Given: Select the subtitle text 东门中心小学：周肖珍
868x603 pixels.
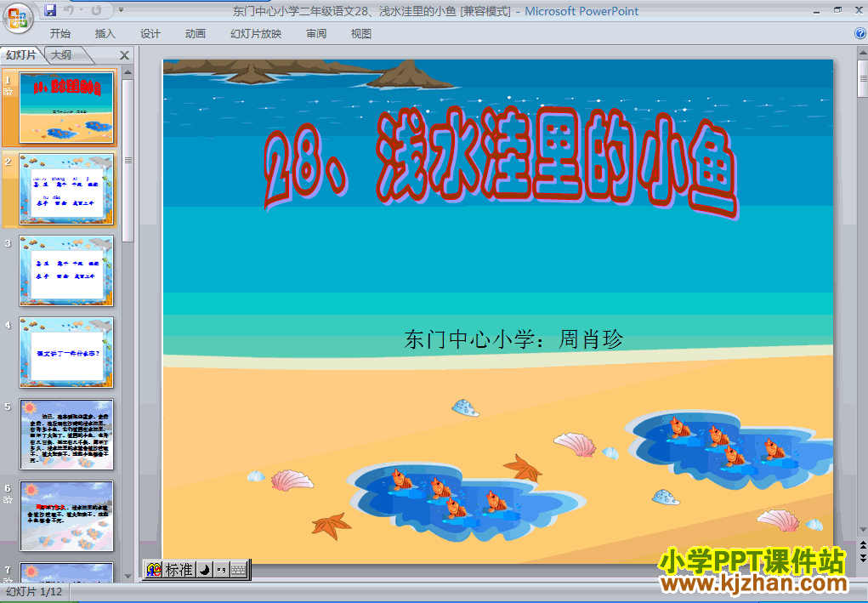Looking at the screenshot, I should 513,339.
